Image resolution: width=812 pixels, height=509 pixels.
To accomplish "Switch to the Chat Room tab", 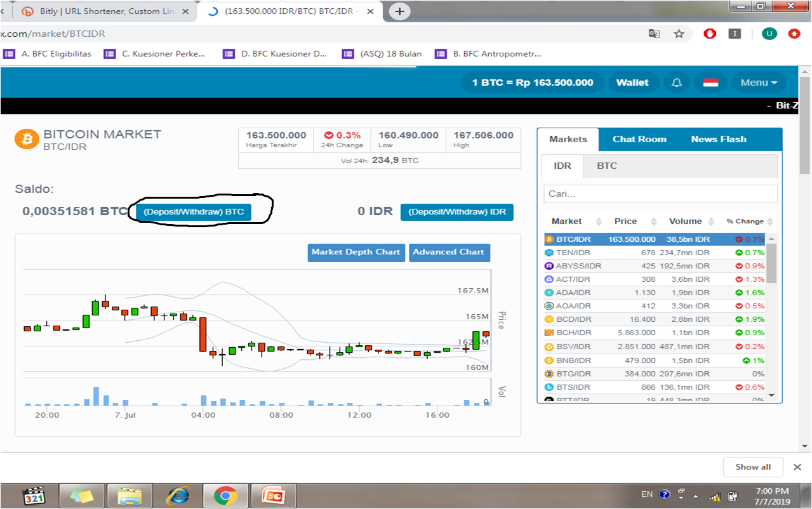I will tap(639, 139).
